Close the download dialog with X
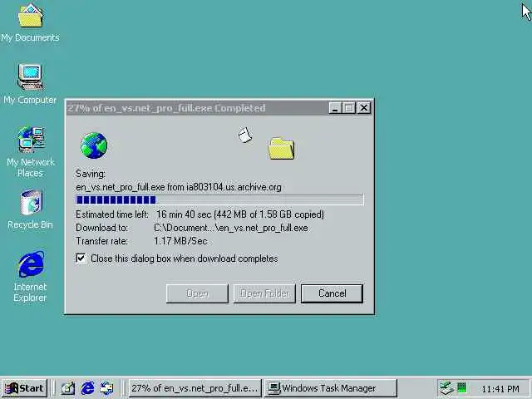This screenshot has width=532, height=399. tap(364, 108)
